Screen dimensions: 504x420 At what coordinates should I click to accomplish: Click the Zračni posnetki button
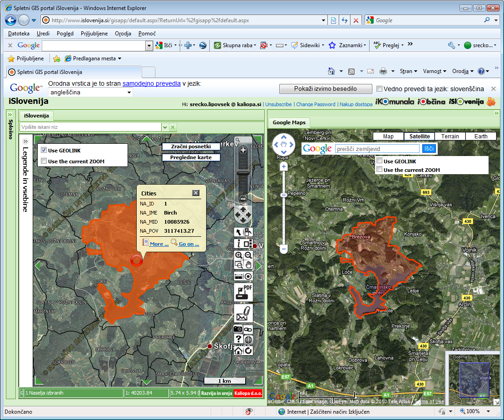(x=191, y=147)
